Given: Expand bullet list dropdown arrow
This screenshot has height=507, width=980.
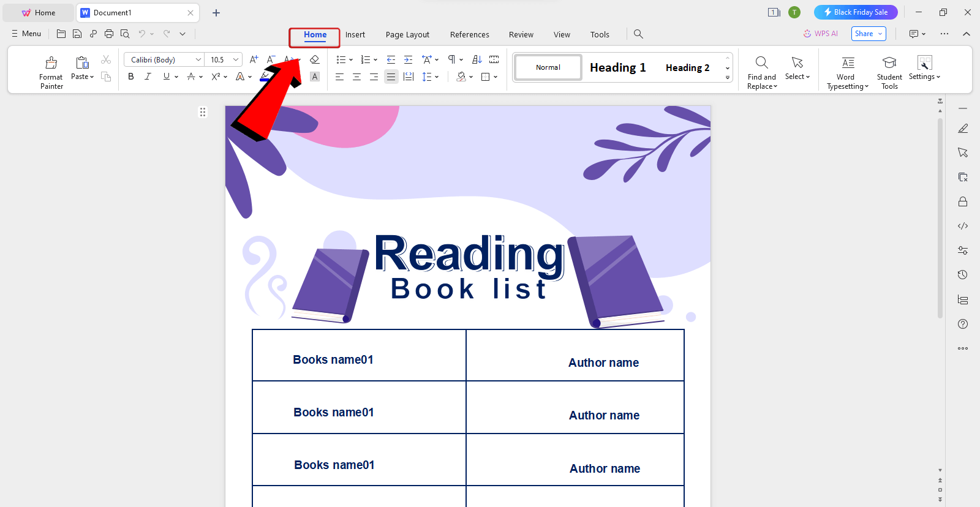Looking at the screenshot, I should pyautogui.click(x=351, y=60).
